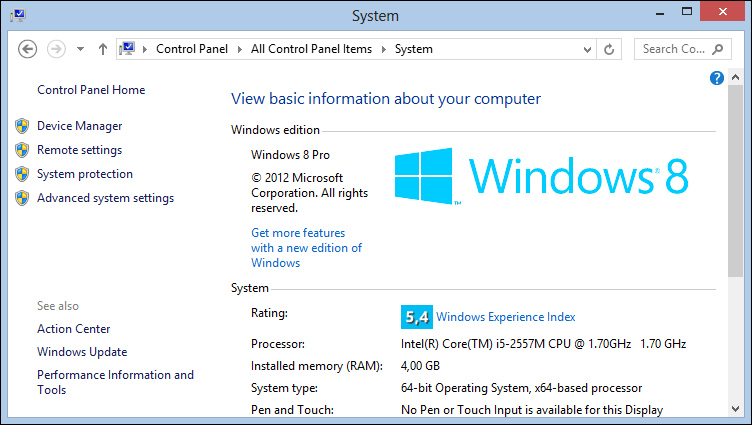Image resolution: width=752 pixels, height=425 pixels.
Task: Maximize the System window
Action: click(687, 12)
